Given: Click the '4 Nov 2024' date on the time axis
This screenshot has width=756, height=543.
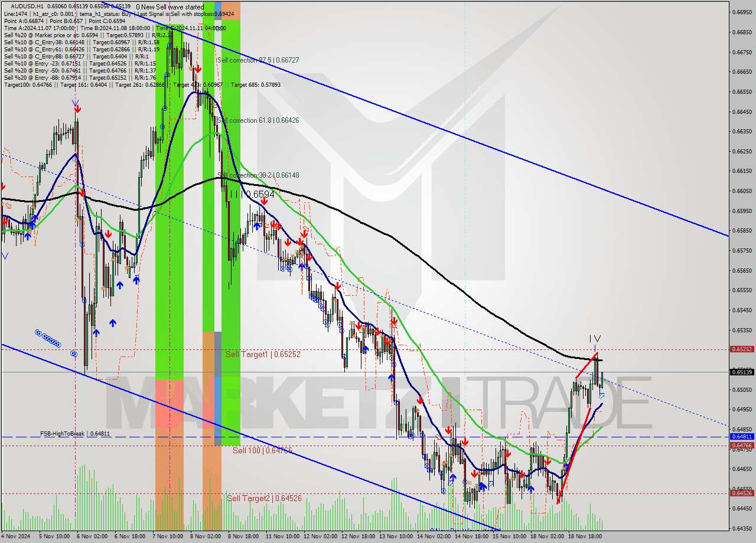Looking at the screenshot, I should 15,537.
